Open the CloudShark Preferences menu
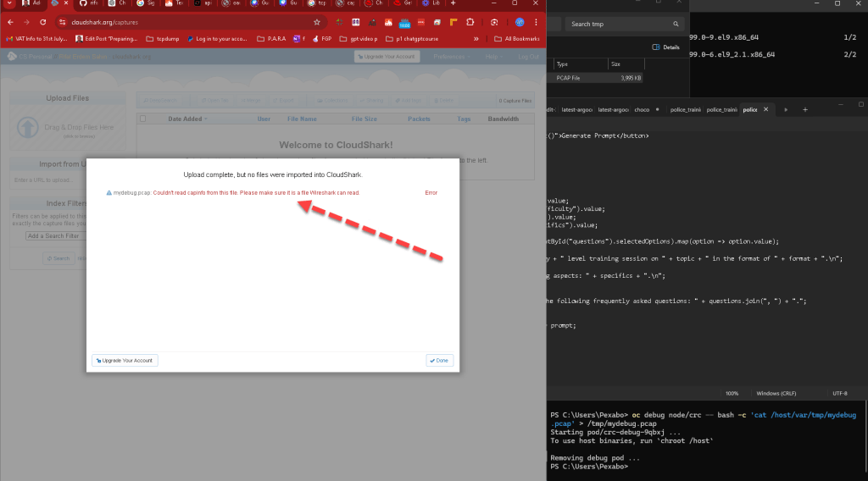 [452, 57]
